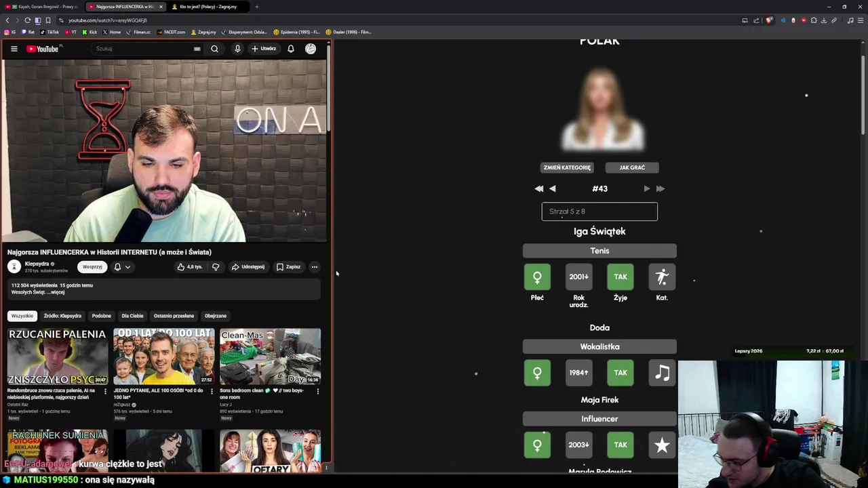Image resolution: width=868 pixels, height=488 pixels.
Task: Click Doda's music note category tile
Action: pyautogui.click(x=662, y=373)
